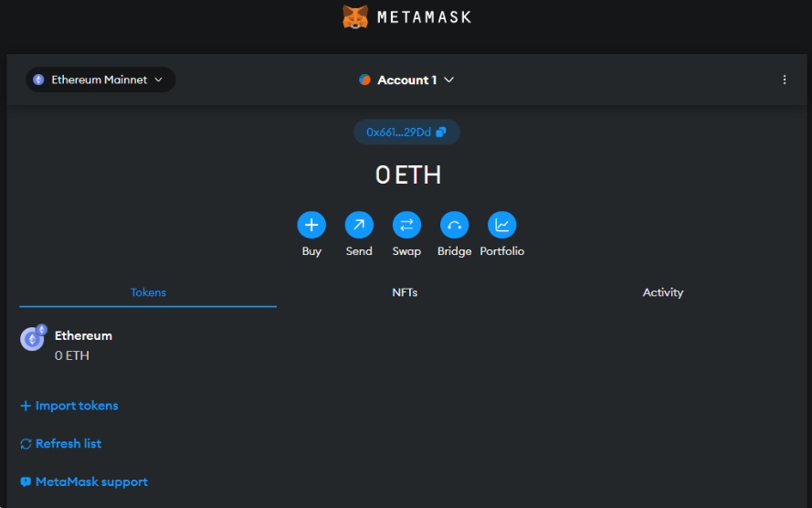Switch to the Tokens tab
The width and height of the screenshot is (812, 508).
click(148, 292)
